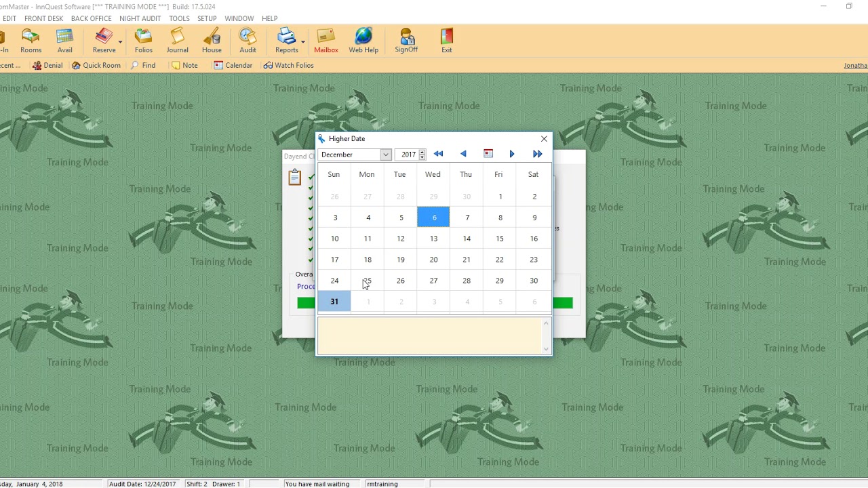
Task: Select greyed November 26 cell
Action: (334, 197)
